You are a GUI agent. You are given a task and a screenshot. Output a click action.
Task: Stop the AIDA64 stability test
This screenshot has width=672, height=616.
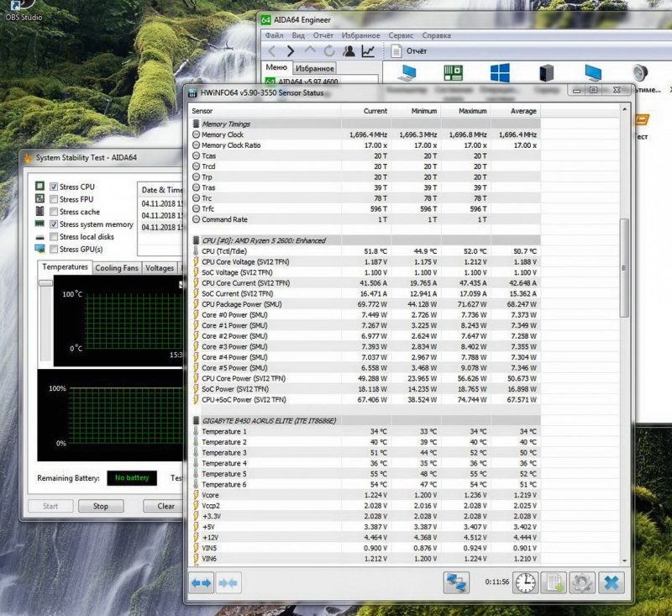coord(101,506)
